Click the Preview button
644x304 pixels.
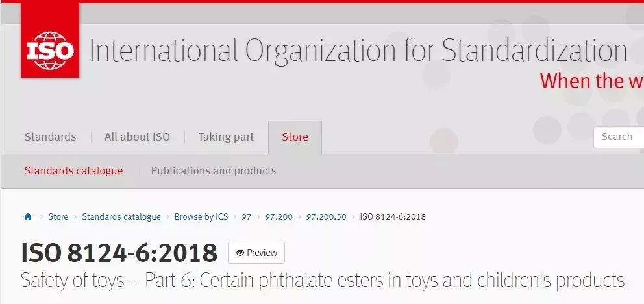tap(256, 253)
